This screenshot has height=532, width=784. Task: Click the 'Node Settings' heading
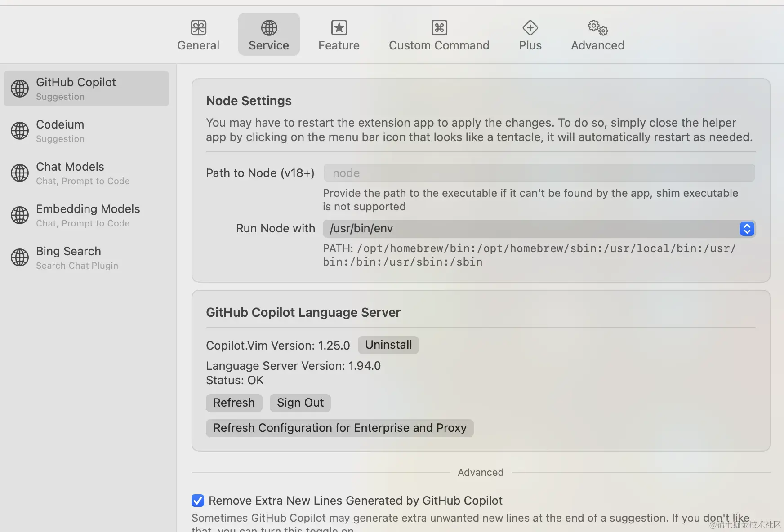pyautogui.click(x=249, y=101)
